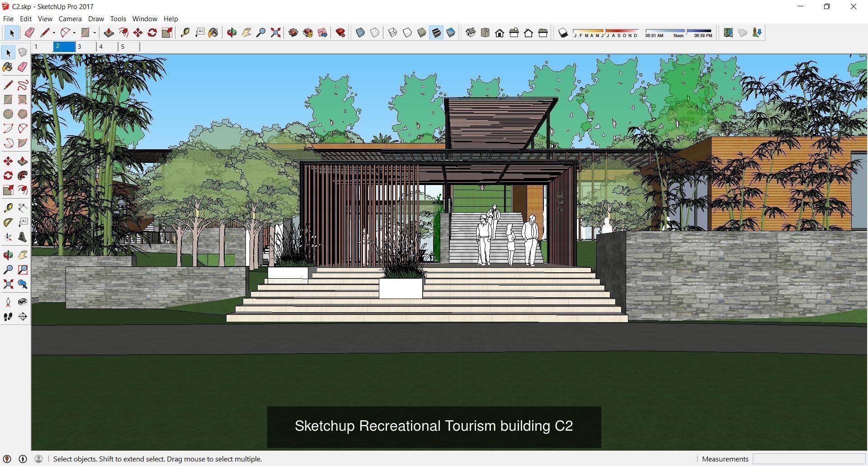Select the Dimension tool in left toolbar
This screenshot has height=466, width=868.
pos(23,208)
